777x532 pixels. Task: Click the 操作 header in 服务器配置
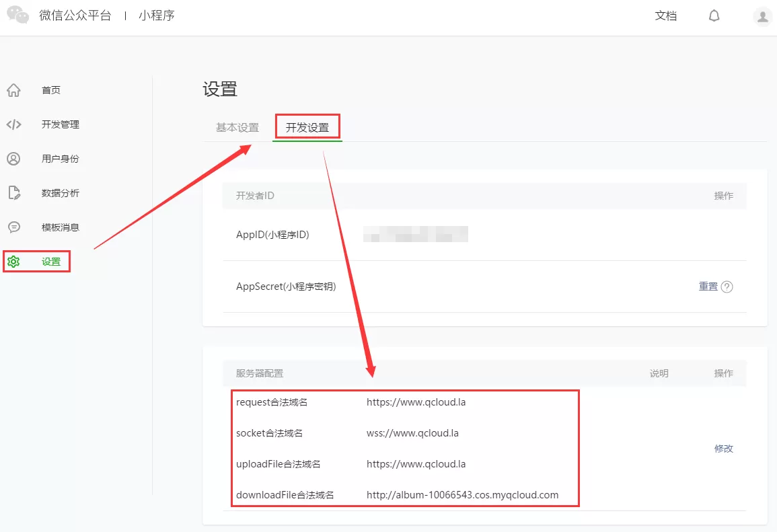click(x=723, y=373)
